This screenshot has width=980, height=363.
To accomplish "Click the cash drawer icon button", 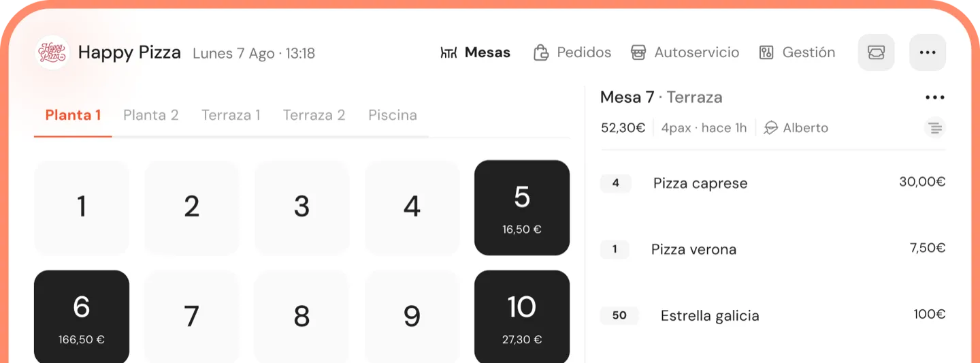I will point(876,52).
